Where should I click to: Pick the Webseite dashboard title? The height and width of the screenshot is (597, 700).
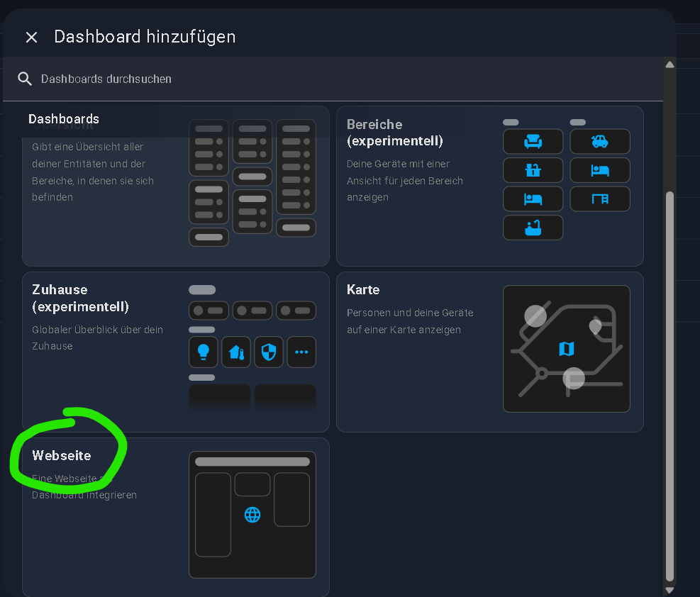point(62,456)
